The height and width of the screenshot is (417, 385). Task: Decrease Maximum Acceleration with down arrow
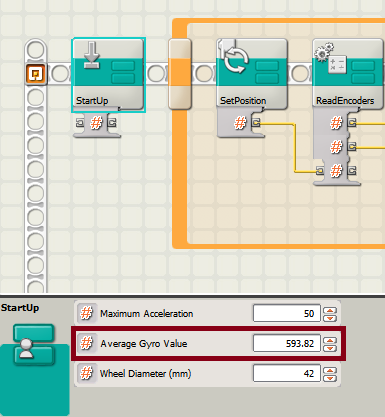pyautogui.click(x=330, y=318)
